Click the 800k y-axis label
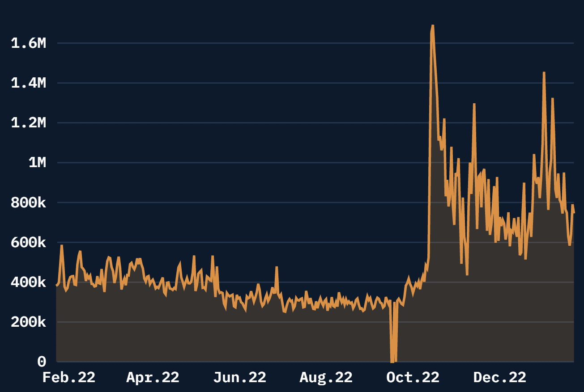 pyautogui.click(x=29, y=202)
